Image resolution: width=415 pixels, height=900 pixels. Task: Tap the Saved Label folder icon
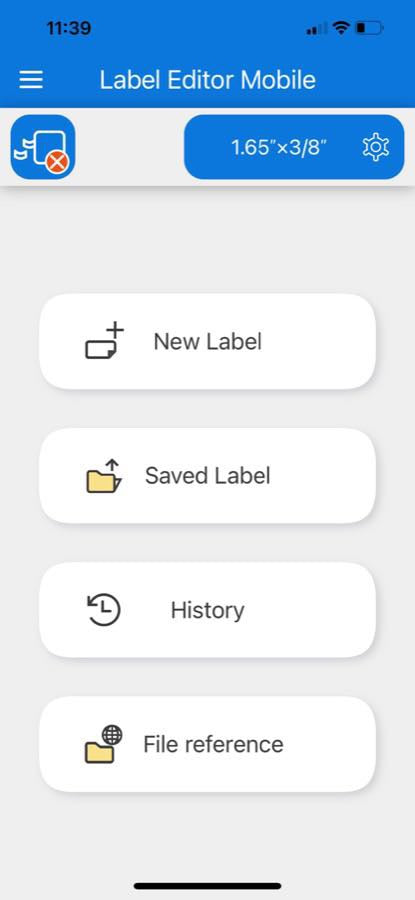coord(104,476)
